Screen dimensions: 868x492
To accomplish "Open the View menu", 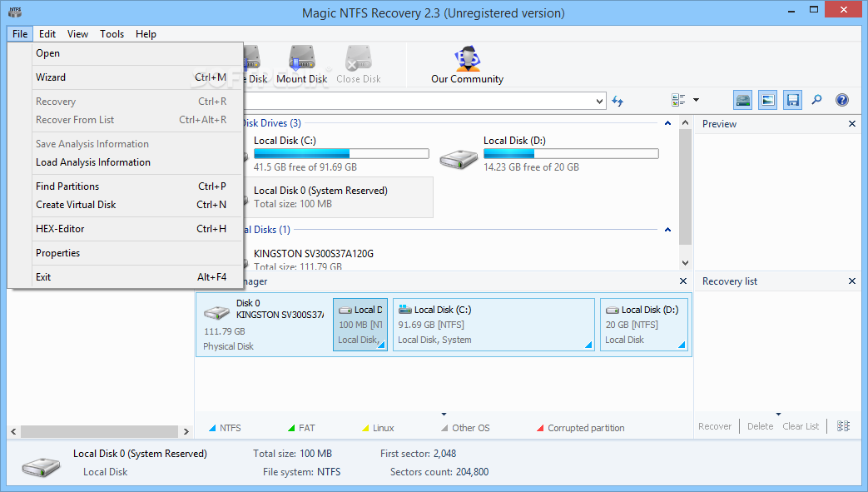I will [77, 34].
